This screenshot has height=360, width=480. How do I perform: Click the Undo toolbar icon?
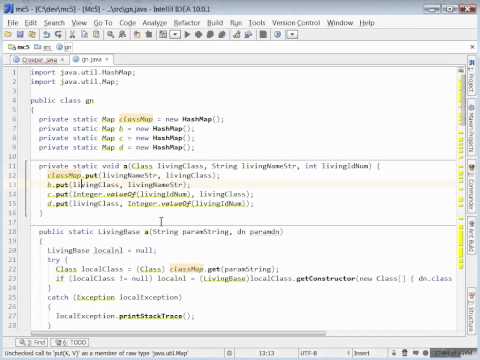point(46,34)
